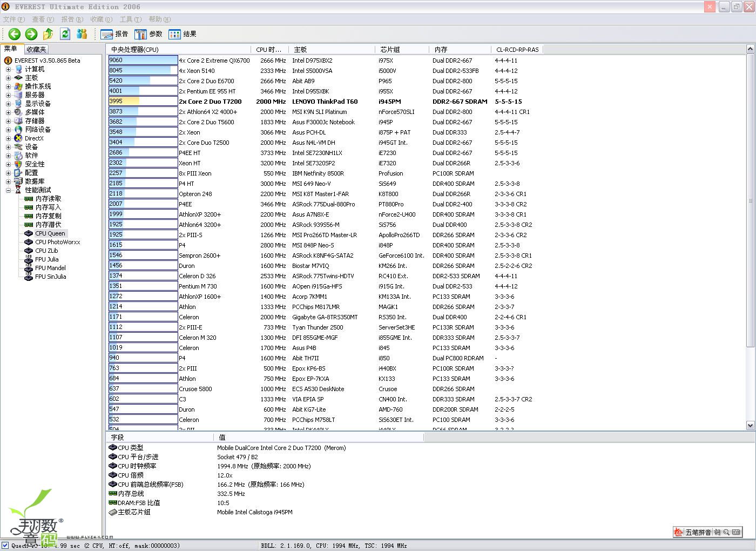756x551 pixels.
Task: Select the highlighted 3995 Core 2 Duo T7200 bar
Action: (x=143, y=102)
